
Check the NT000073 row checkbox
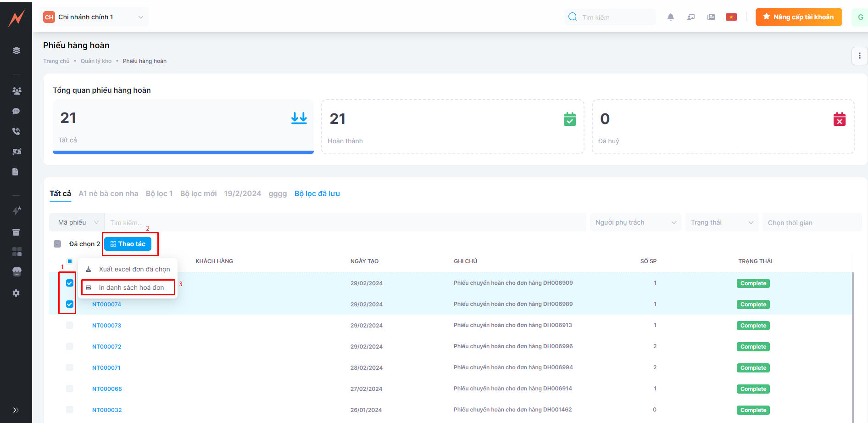pos(70,325)
